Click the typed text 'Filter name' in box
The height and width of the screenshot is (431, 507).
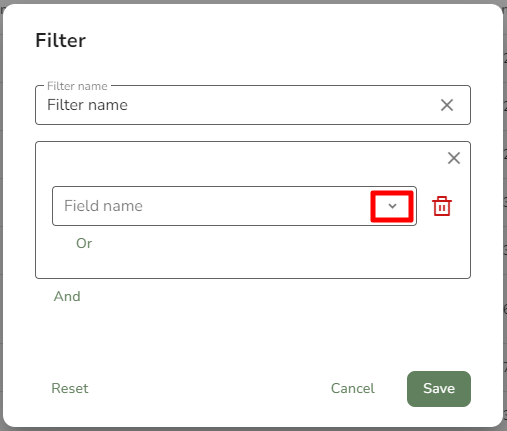click(x=87, y=105)
